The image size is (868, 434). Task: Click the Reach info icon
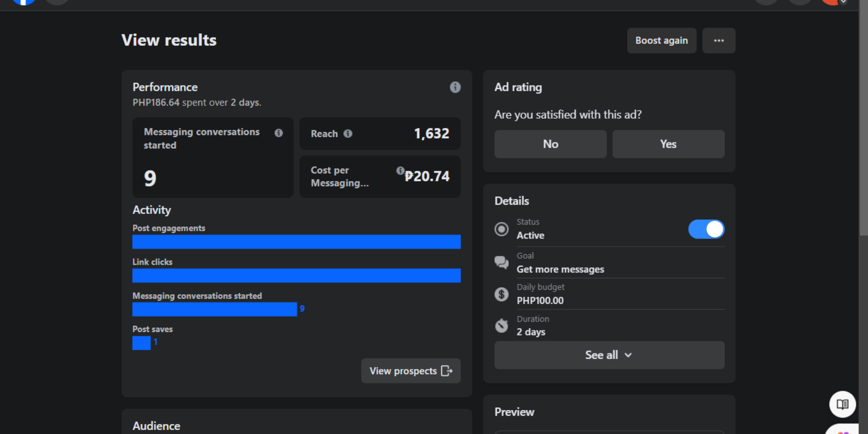pyautogui.click(x=348, y=134)
